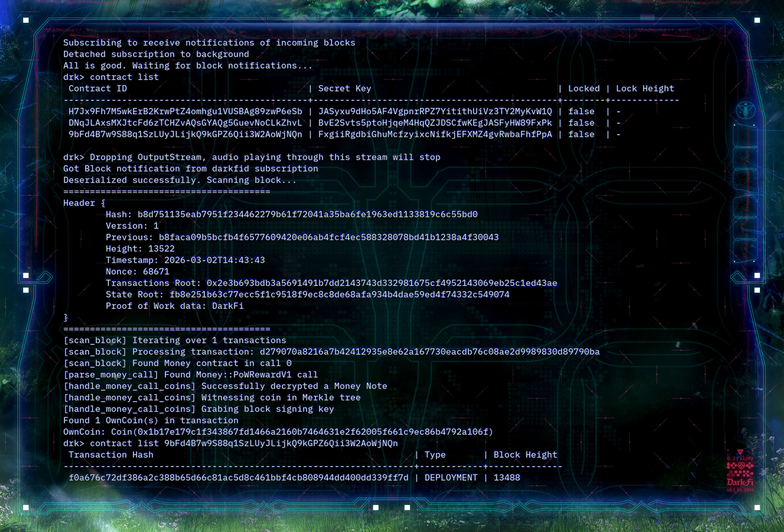Select the "Detached subscription to background" line
This screenshot has width=784, height=532.
tap(156, 54)
